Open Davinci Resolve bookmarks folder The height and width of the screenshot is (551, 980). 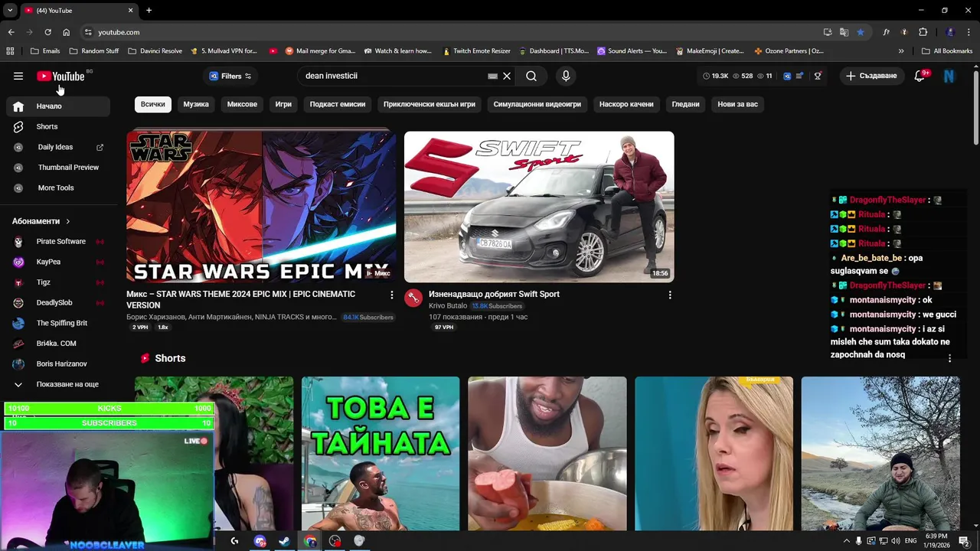(x=155, y=51)
